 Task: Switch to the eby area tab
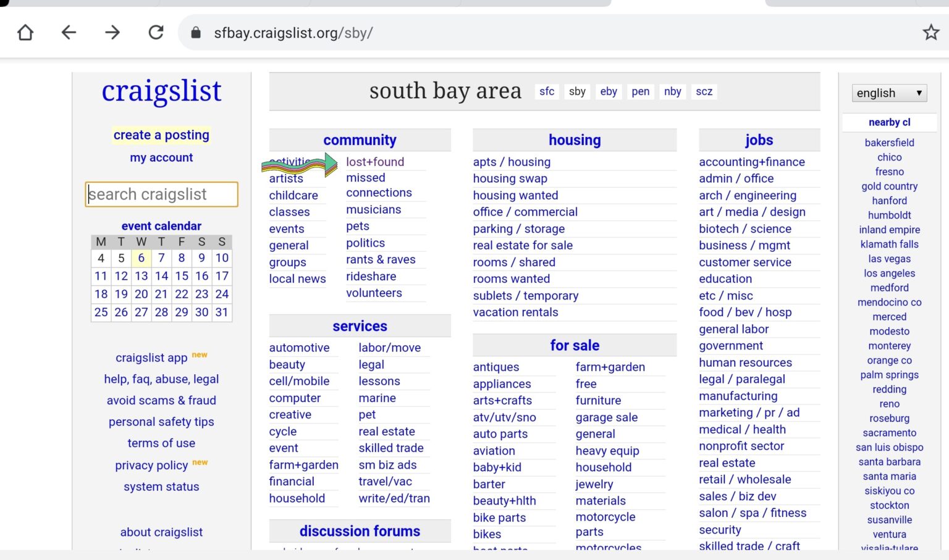click(609, 91)
